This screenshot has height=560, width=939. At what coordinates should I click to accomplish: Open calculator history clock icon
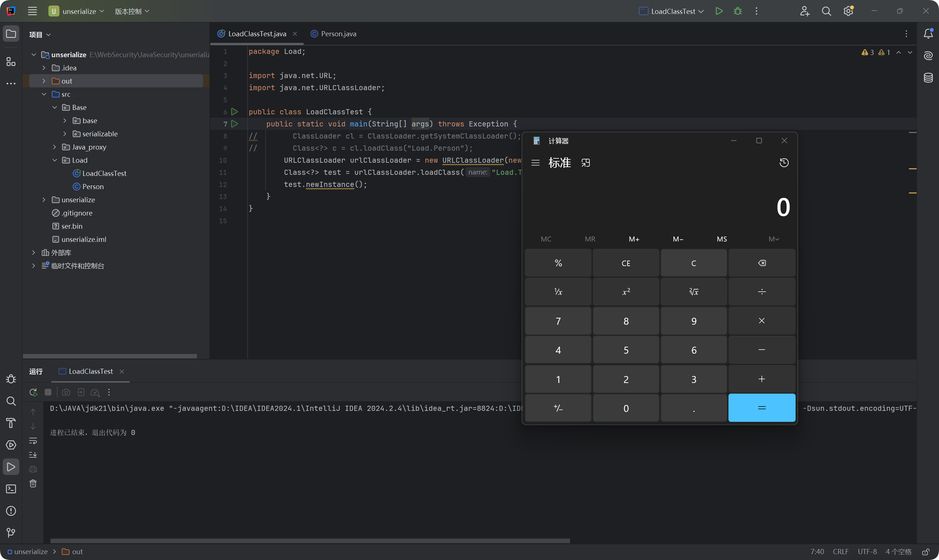[784, 163]
